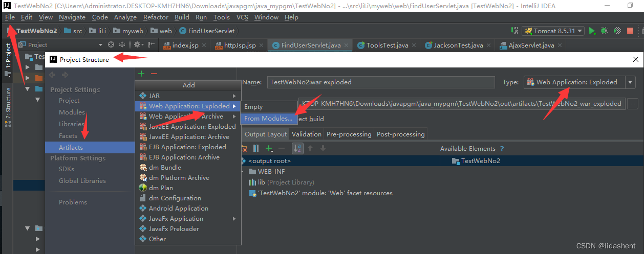
Task: Switch to the Output Layout tab
Action: click(266, 134)
